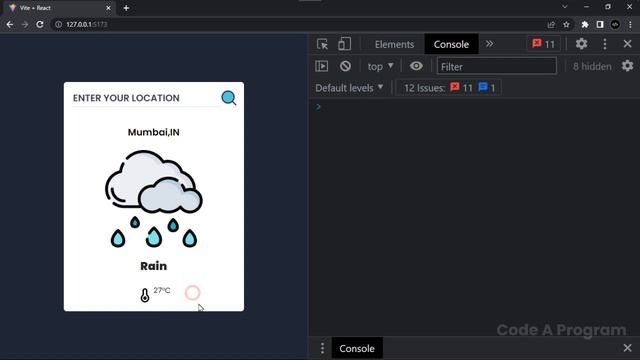Close the DevTools panel
This screenshot has width=640, height=360.
point(627,44)
